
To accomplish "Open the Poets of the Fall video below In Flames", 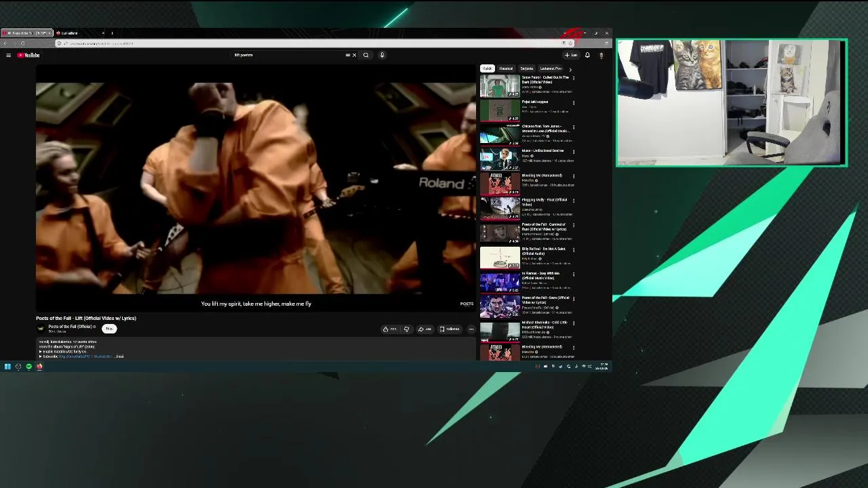I will pos(500,306).
